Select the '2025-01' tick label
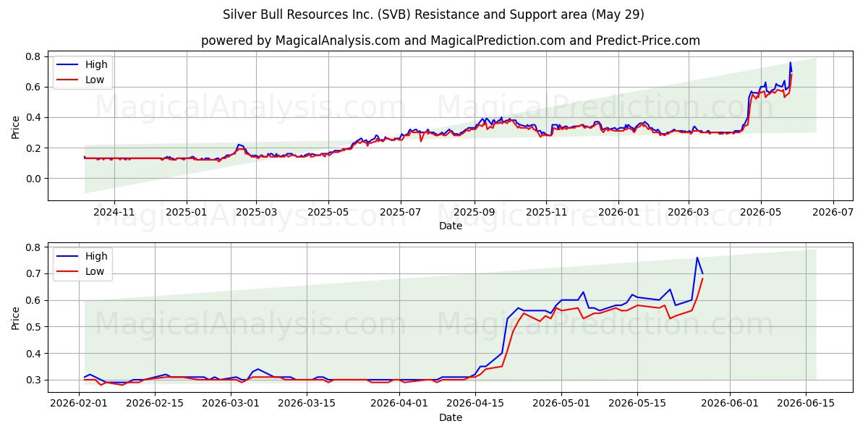Image resolution: width=868 pixels, height=434 pixels. tap(187, 212)
